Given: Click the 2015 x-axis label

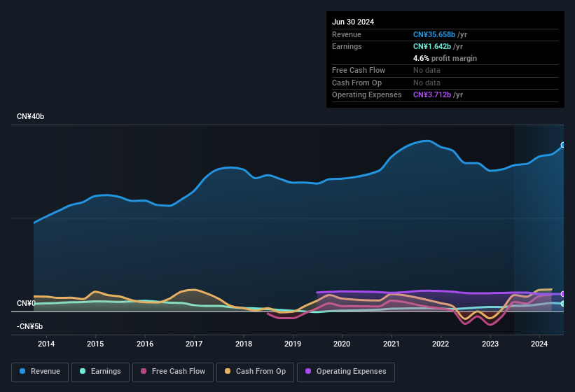Looking at the screenshot, I should tap(95, 344).
